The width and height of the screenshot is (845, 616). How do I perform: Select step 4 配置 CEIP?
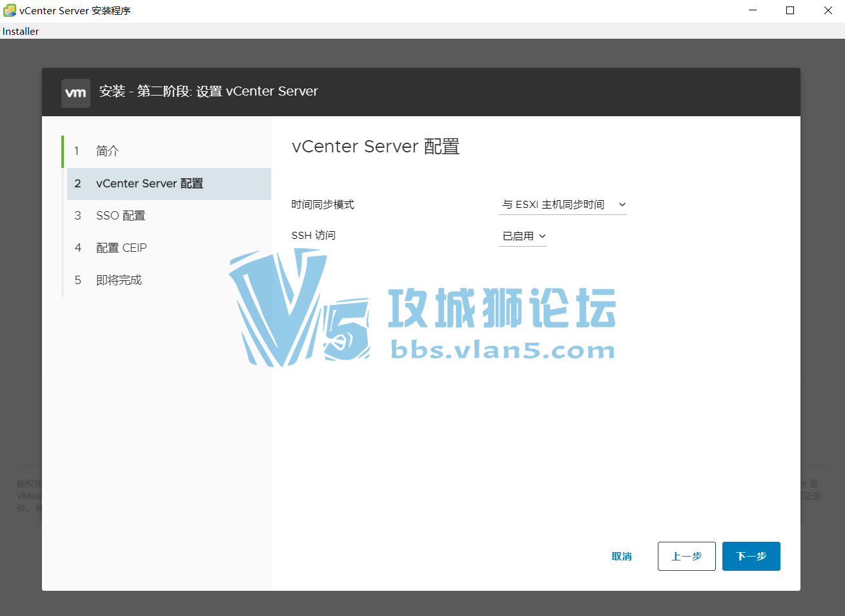[121, 248]
